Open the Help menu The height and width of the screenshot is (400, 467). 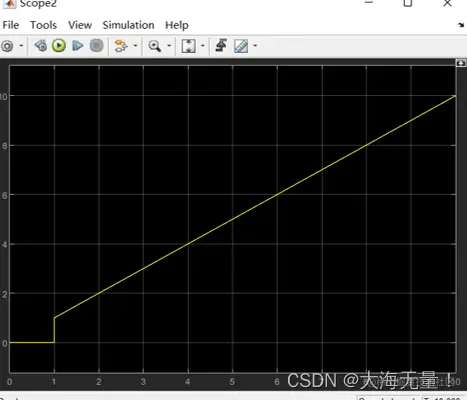pyautogui.click(x=177, y=25)
